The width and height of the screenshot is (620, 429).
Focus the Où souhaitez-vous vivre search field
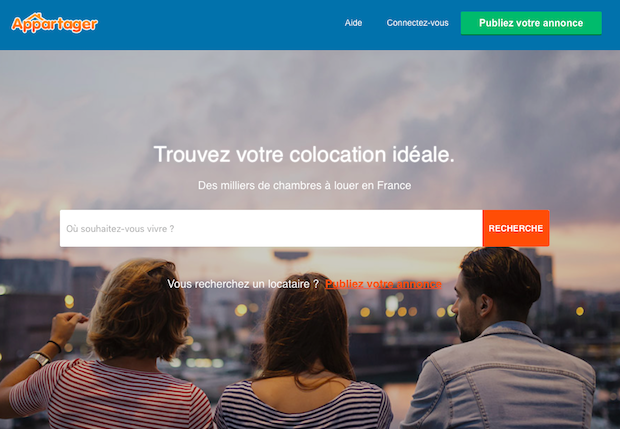coord(271,229)
